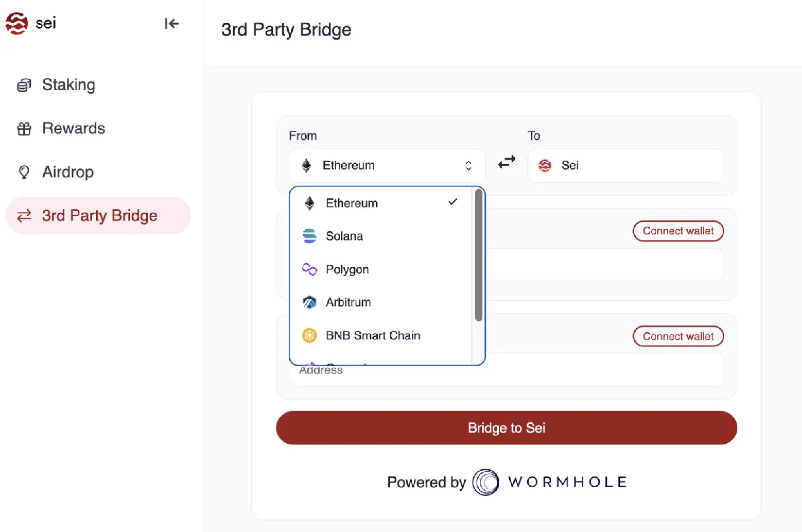Open the Staking menu item

[69, 85]
